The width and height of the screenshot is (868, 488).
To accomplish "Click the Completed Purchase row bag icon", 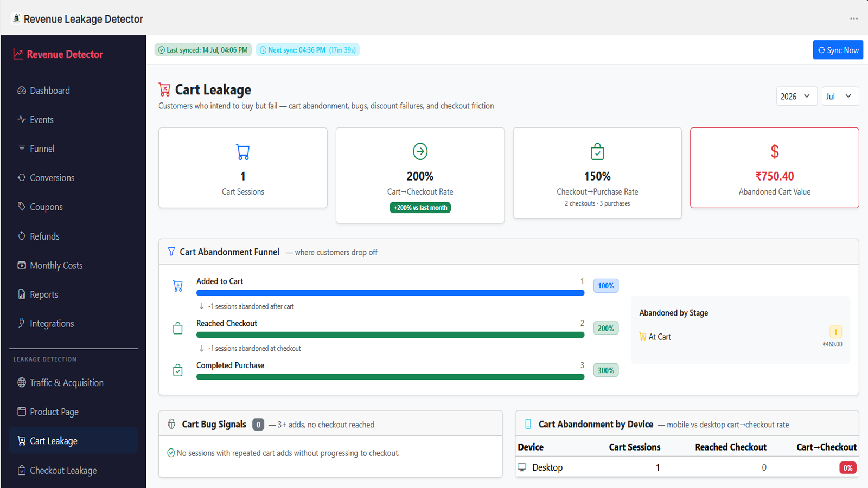I will 177,370.
